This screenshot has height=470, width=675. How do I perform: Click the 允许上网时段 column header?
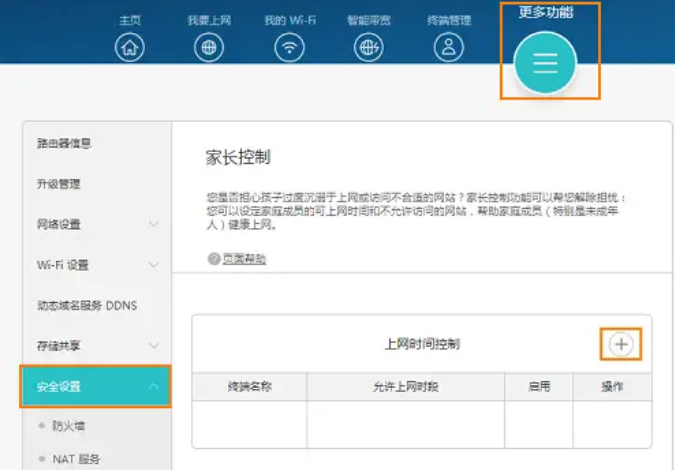tap(405, 386)
